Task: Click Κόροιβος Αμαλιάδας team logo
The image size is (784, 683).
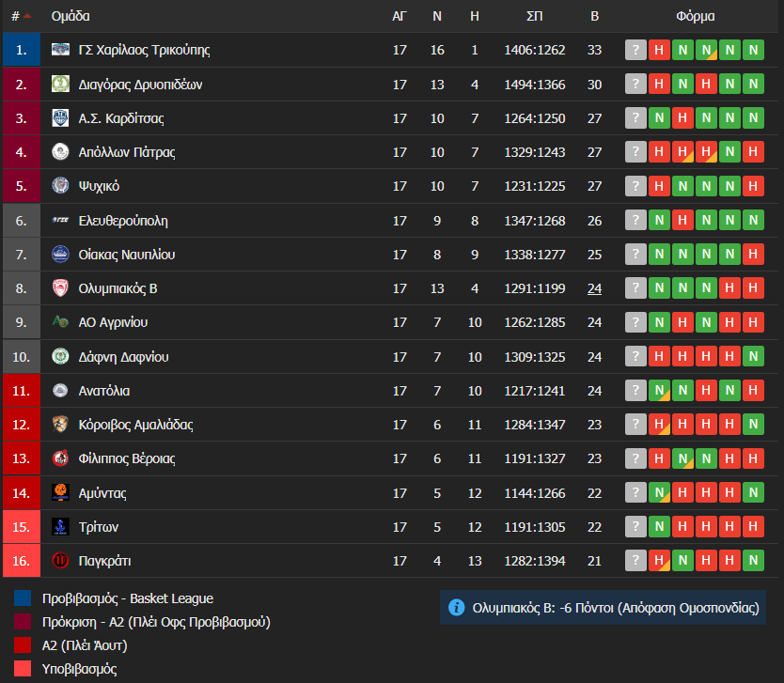Action: pos(60,425)
